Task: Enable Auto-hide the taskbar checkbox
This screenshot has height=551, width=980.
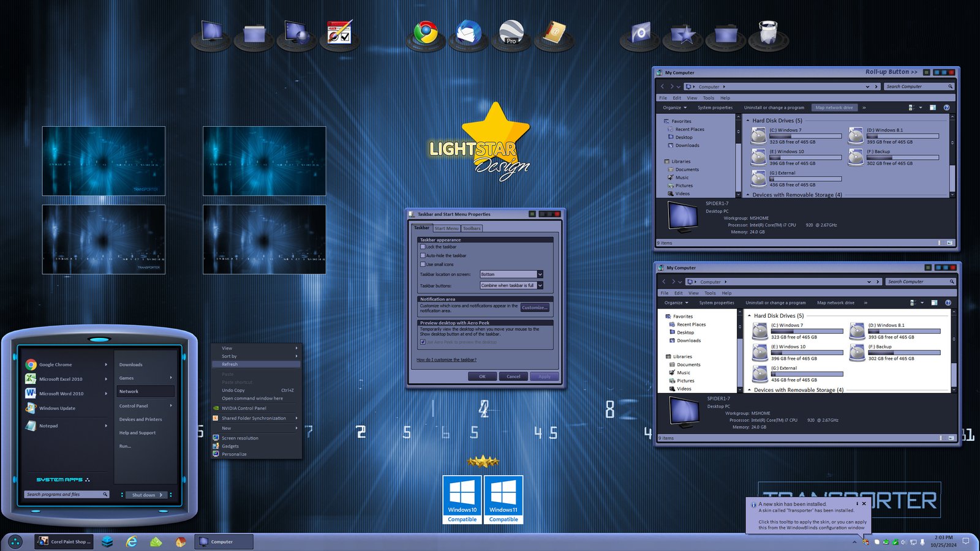Action: (423, 255)
